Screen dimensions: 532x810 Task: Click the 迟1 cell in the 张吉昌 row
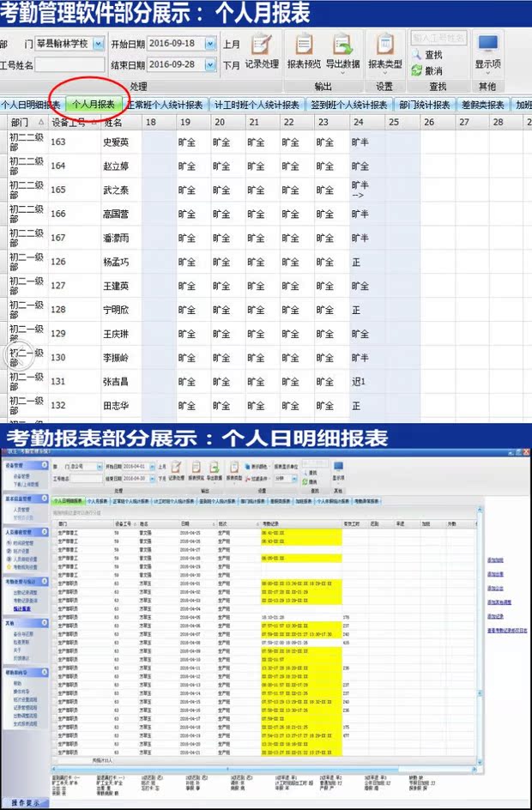pos(359,382)
